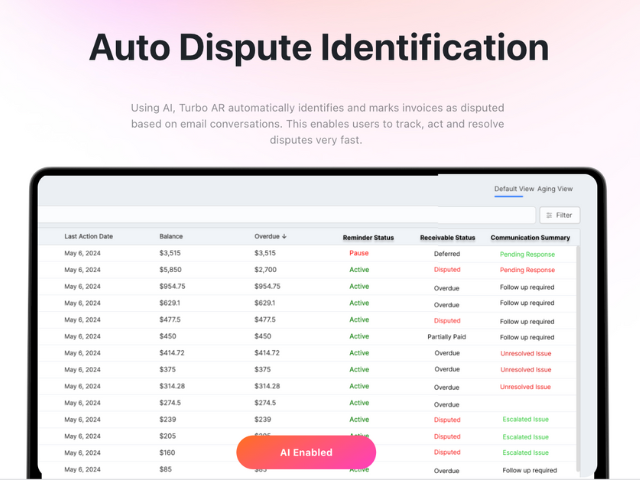Screen dimensions: 640x480
Task: Click the $160 balance cell
Action: pos(167,453)
